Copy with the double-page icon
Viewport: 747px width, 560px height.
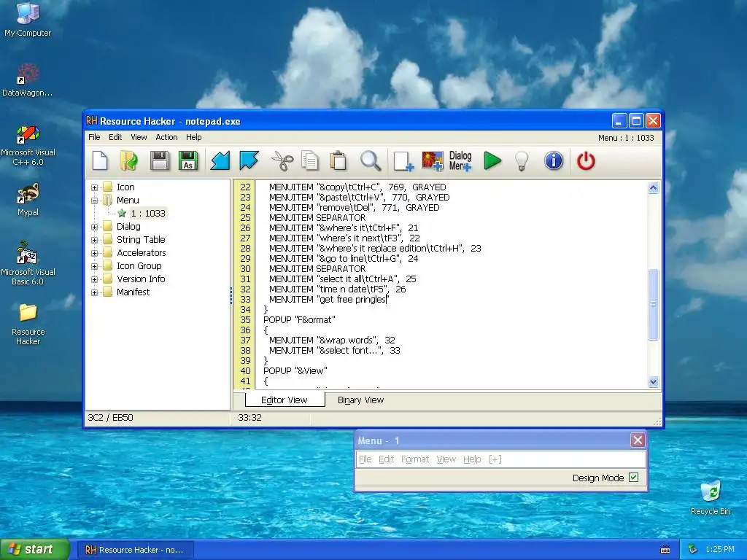pos(310,161)
